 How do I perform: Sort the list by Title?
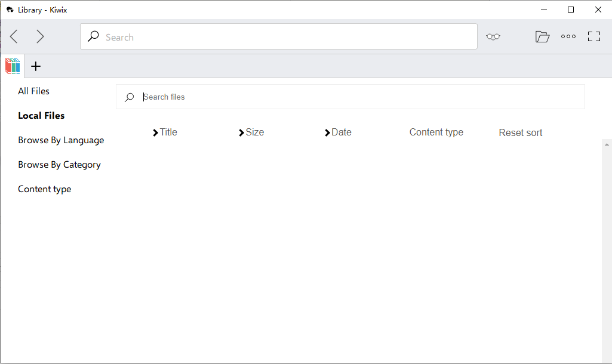coord(165,132)
